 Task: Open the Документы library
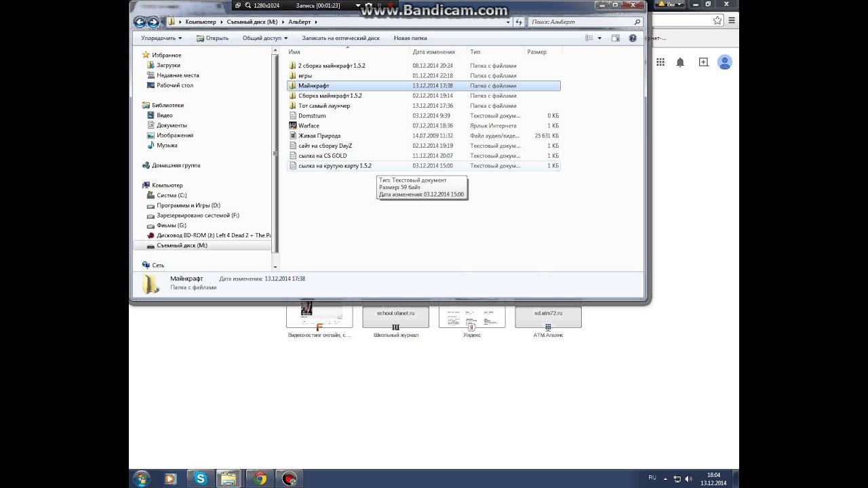pos(172,125)
